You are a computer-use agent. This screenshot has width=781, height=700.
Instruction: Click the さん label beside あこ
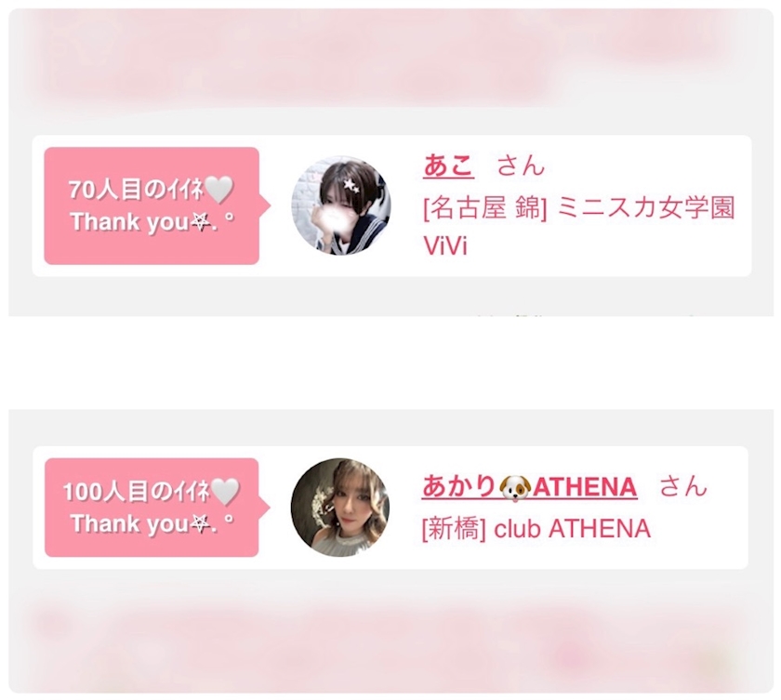point(521,165)
